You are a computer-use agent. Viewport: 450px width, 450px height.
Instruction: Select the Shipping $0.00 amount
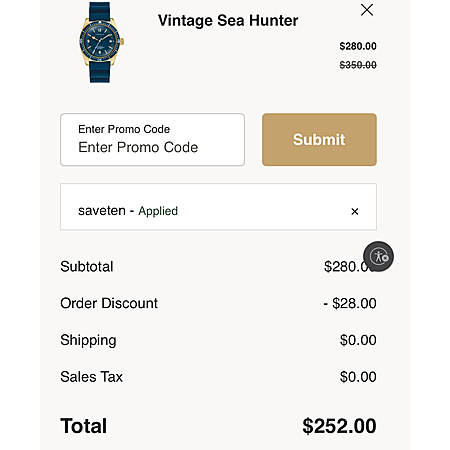[x=358, y=340]
